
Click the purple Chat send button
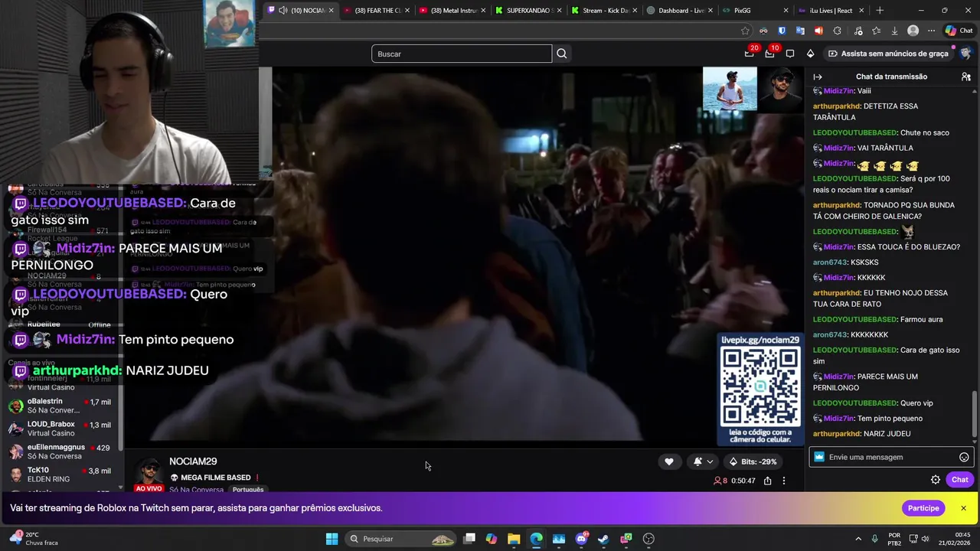959,480
